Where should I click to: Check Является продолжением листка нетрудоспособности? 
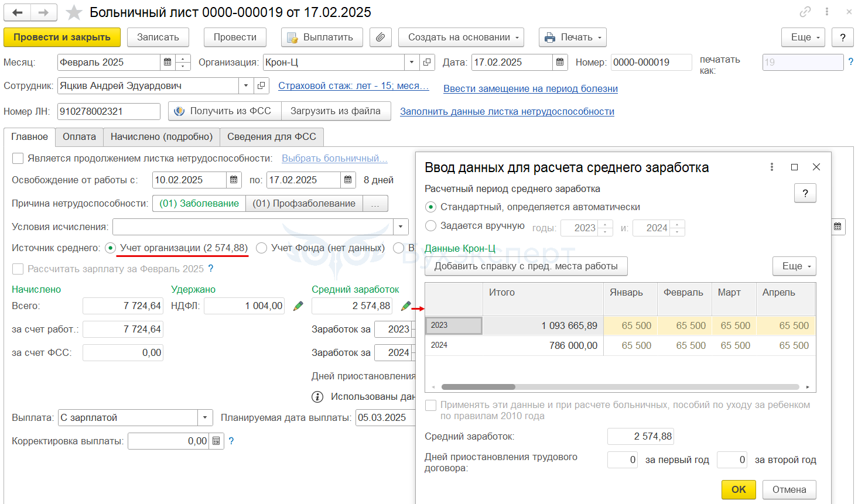click(x=18, y=159)
